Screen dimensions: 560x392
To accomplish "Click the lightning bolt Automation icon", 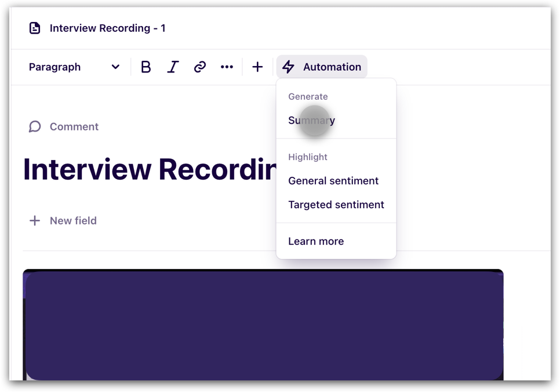I will coord(288,67).
